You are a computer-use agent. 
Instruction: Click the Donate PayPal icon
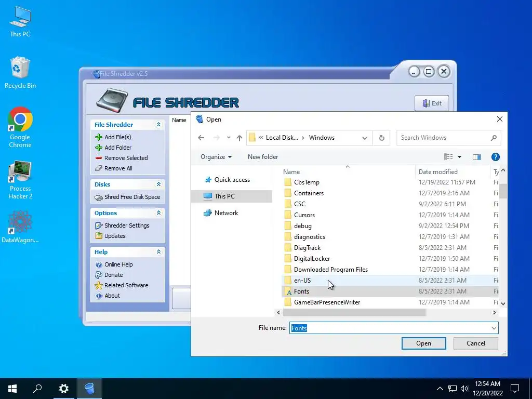[x=99, y=275]
